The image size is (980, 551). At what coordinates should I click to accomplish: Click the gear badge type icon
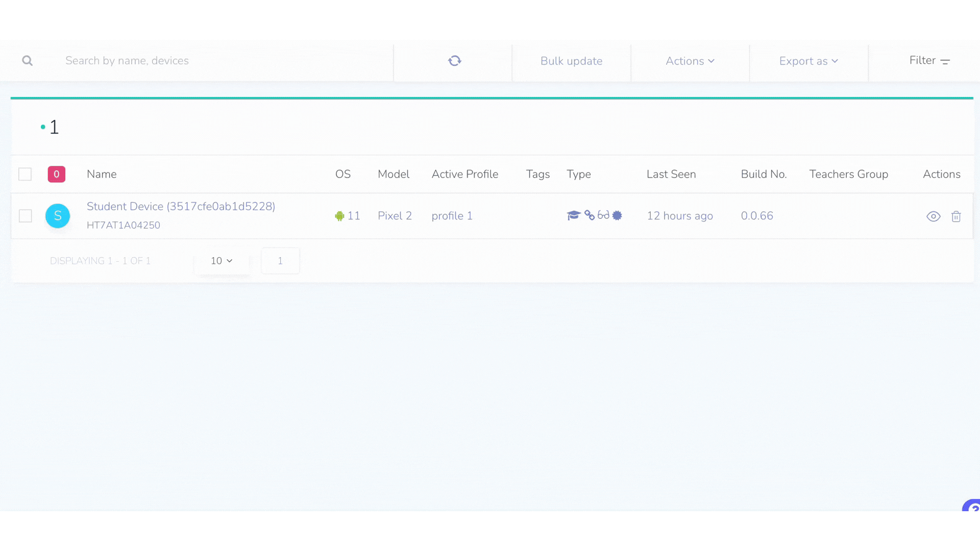[617, 215]
